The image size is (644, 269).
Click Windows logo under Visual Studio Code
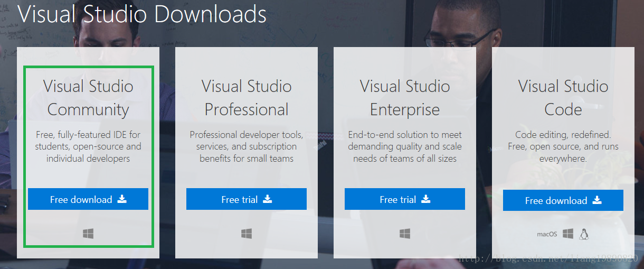tap(568, 234)
